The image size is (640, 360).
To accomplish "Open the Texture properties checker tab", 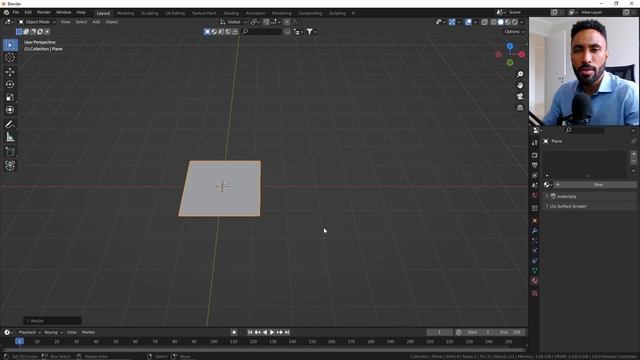I will point(535,293).
